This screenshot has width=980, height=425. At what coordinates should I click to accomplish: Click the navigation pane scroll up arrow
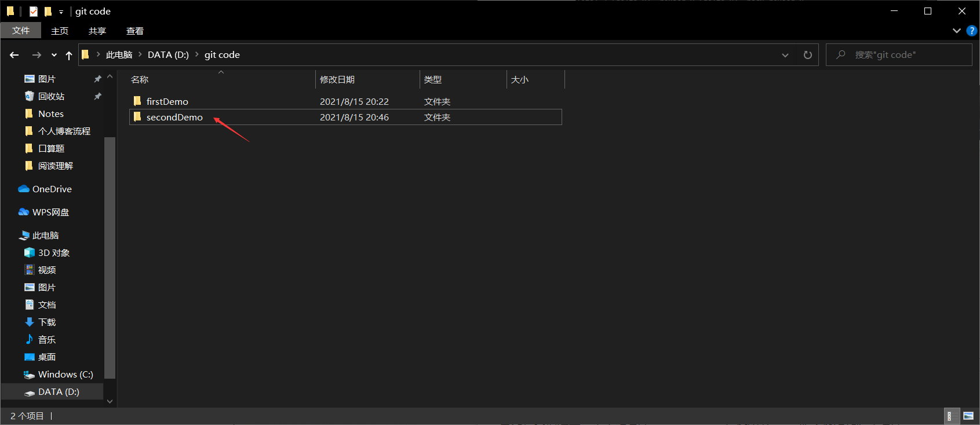click(110, 76)
